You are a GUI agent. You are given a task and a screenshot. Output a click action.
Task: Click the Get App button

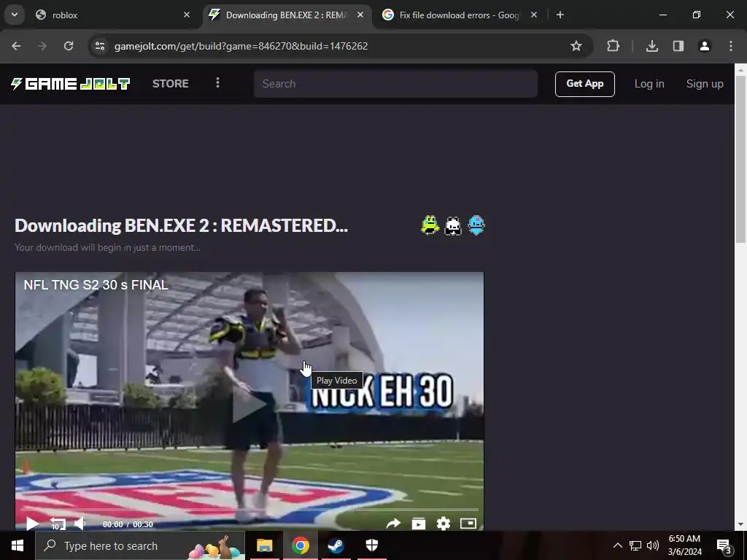click(584, 84)
